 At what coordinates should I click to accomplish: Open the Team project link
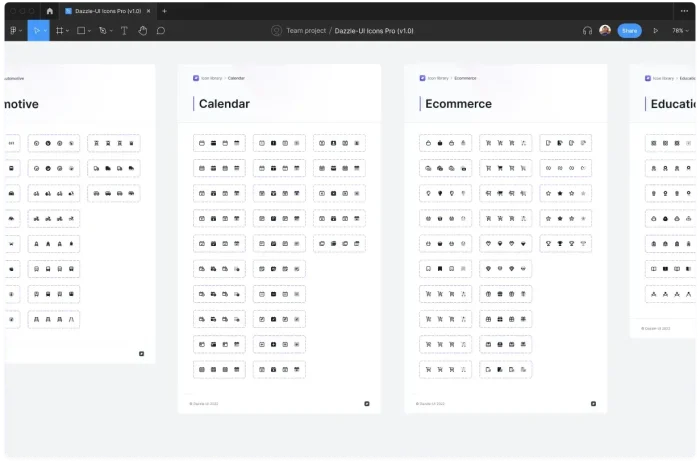306,31
